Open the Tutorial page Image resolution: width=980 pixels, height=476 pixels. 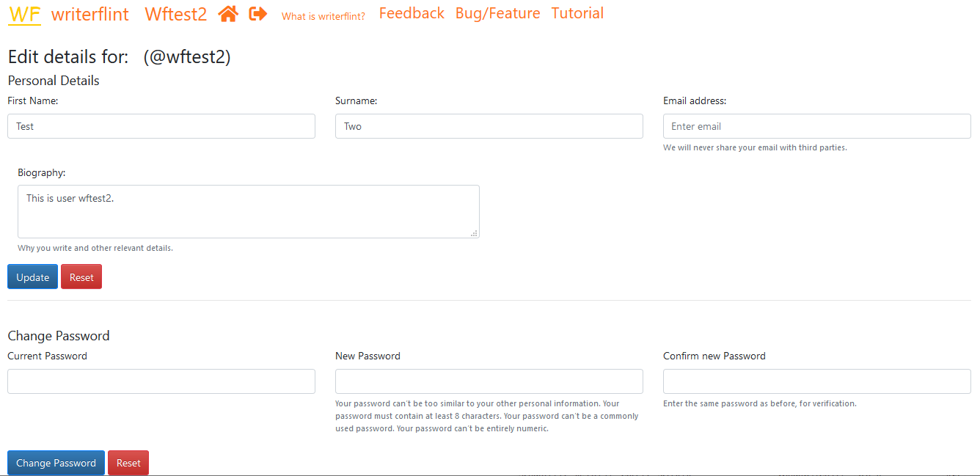pyautogui.click(x=577, y=13)
